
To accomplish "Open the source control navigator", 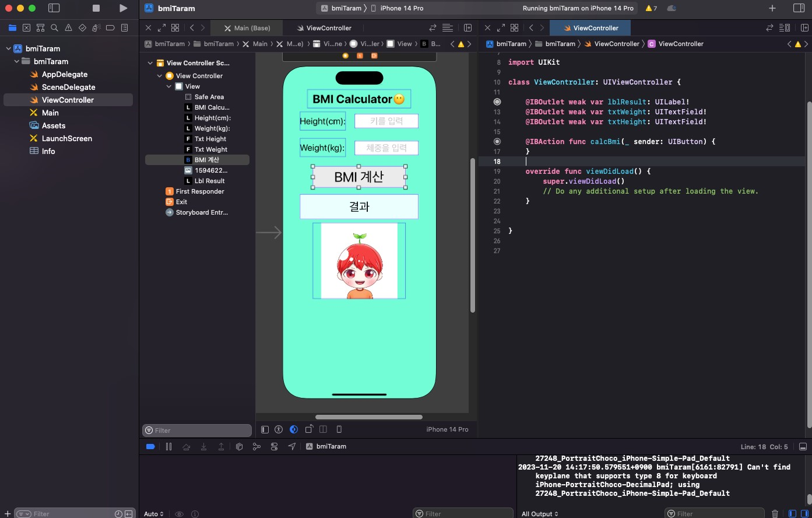I will (26, 27).
